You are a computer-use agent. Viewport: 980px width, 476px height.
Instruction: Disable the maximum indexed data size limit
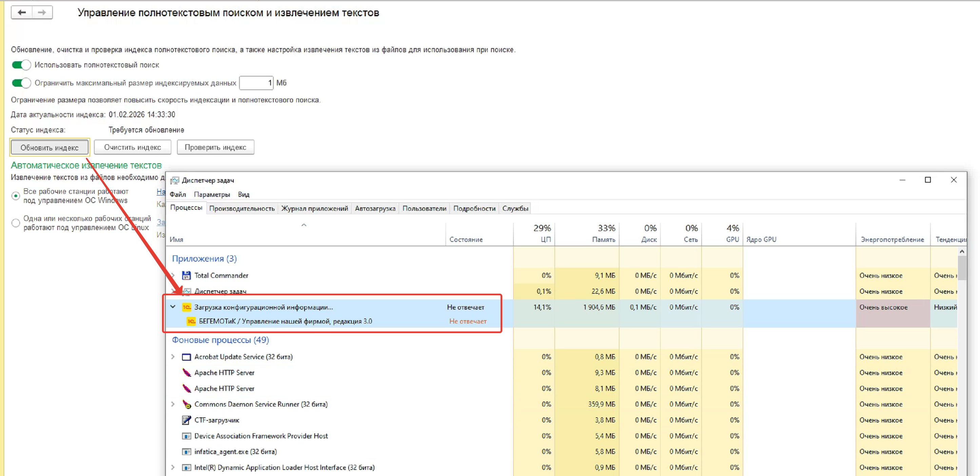pyautogui.click(x=21, y=83)
